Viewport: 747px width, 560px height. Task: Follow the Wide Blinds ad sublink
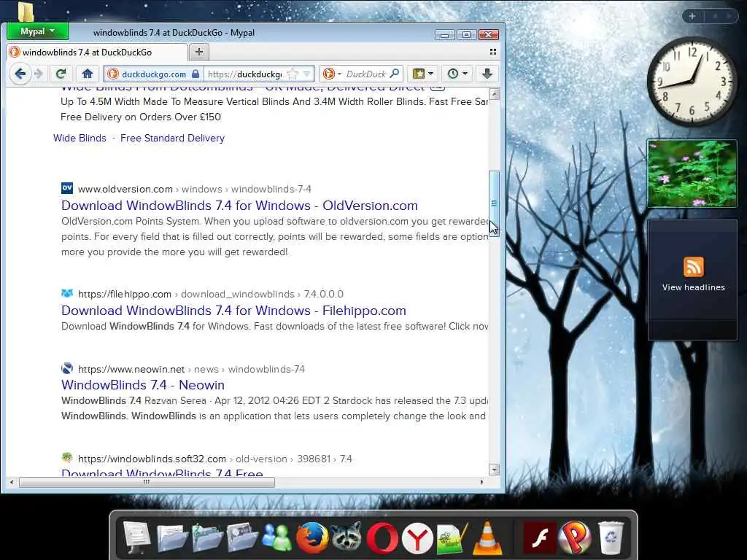pyautogui.click(x=80, y=138)
